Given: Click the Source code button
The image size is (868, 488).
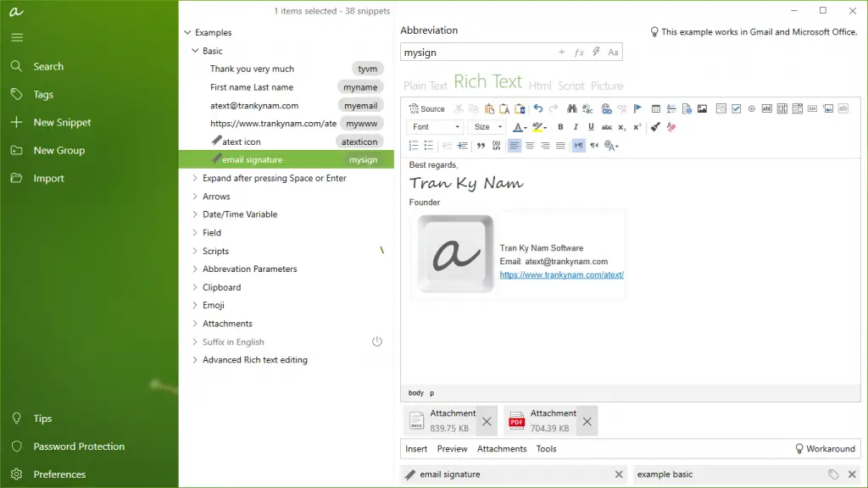Looking at the screenshot, I should pos(427,109).
